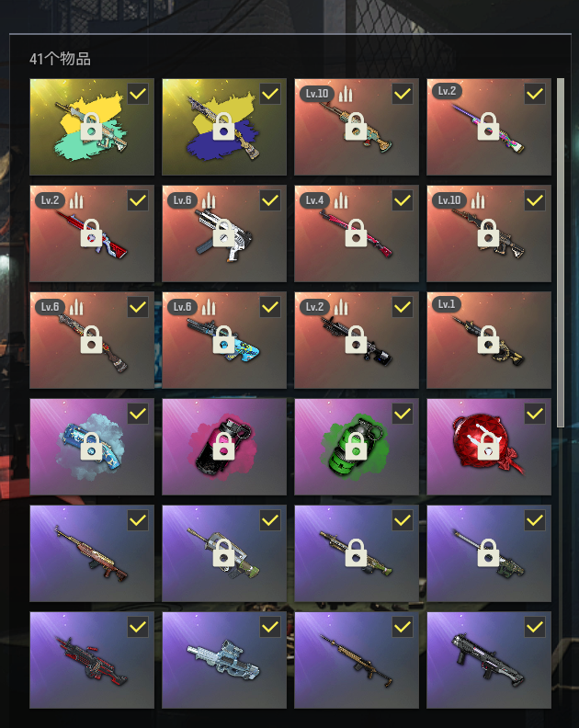This screenshot has height=728, width=579.
Task: Click the Lv.4 pink rifle lock icon
Action: [356, 233]
